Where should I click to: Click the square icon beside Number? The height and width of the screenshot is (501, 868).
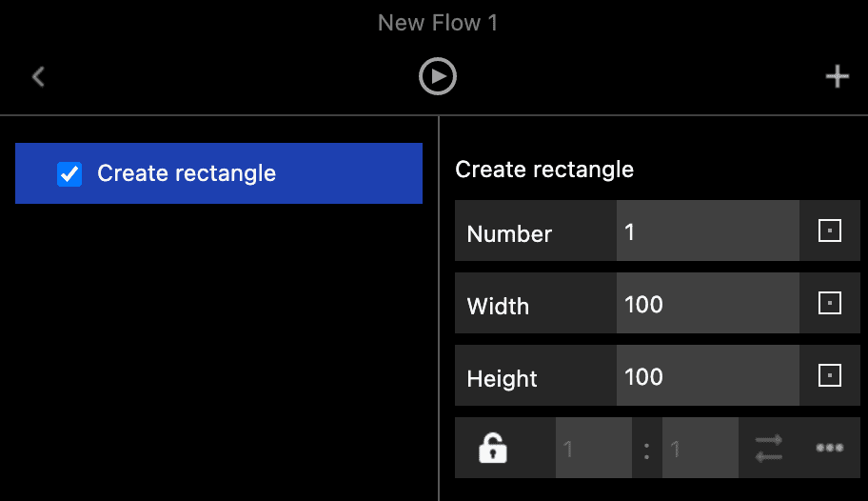point(830,231)
